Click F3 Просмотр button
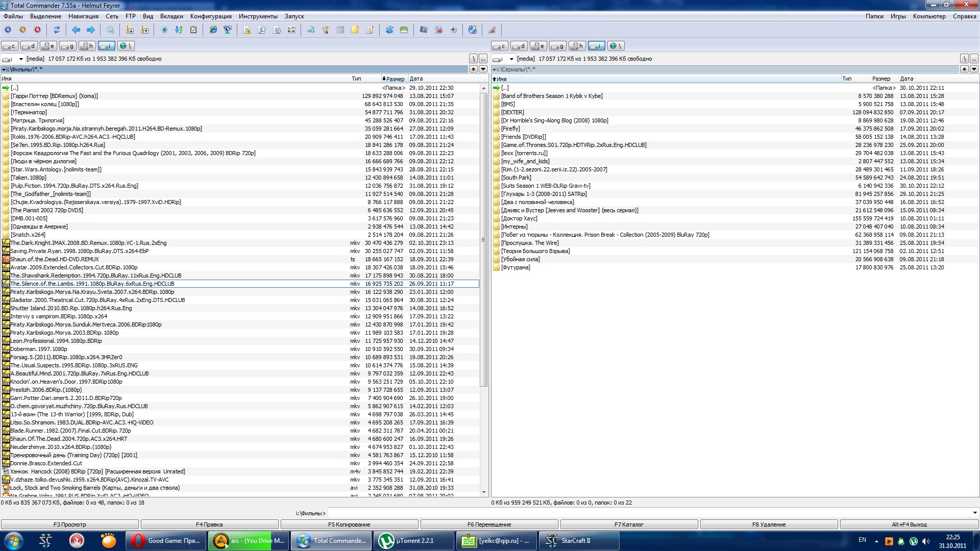The height and width of the screenshot is (551, 980). (70, 524)
